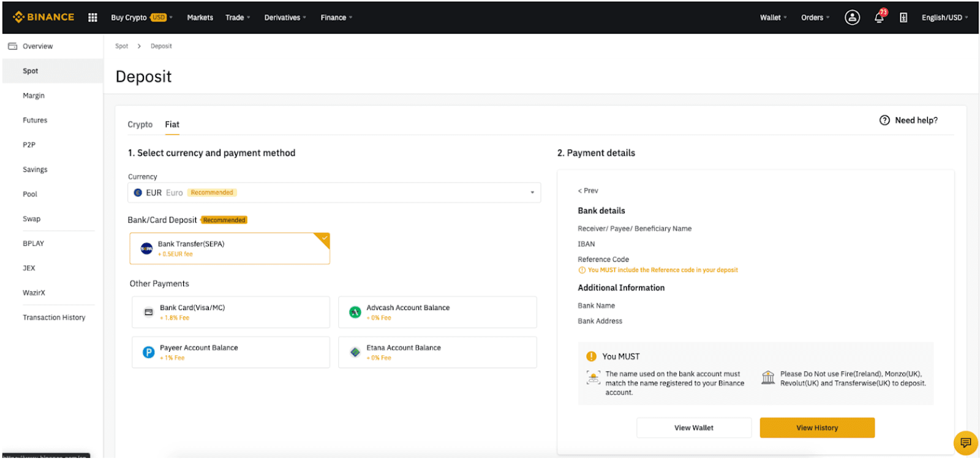Click the Receiver/ Payee/ Beneficiary Name label
This screenshot has height=459, width=980.
coord(635,229)
